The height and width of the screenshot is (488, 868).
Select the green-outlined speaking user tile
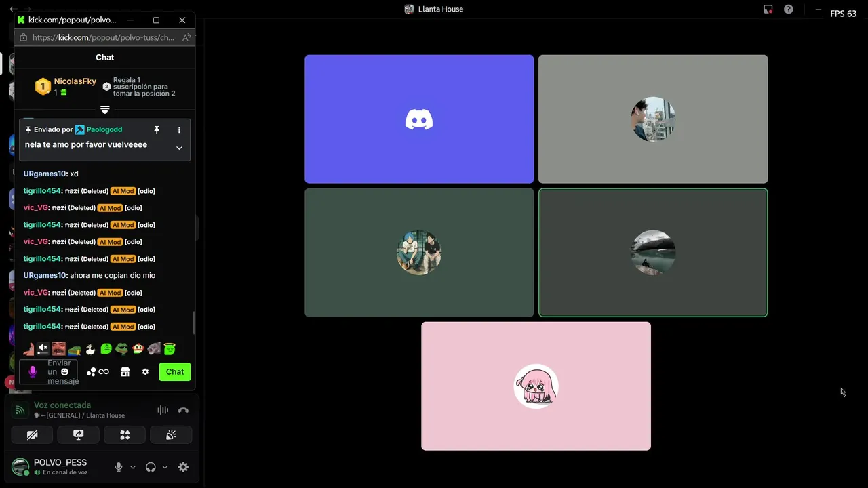(x=653, y=252)
